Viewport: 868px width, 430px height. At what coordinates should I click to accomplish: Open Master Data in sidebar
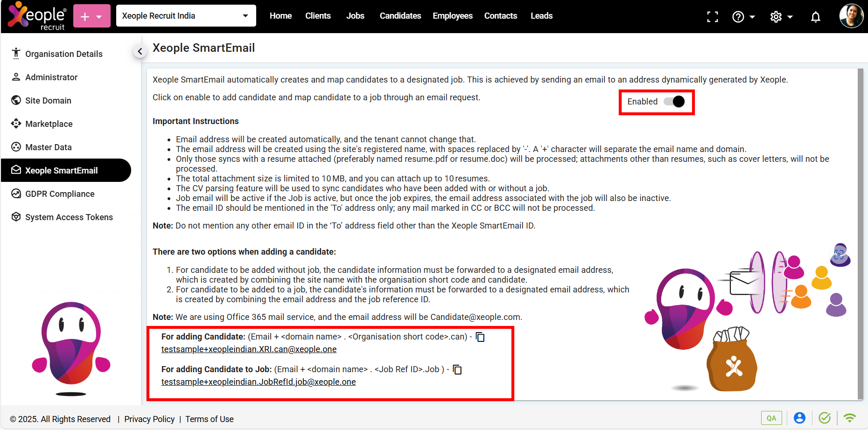coord(66,147)
